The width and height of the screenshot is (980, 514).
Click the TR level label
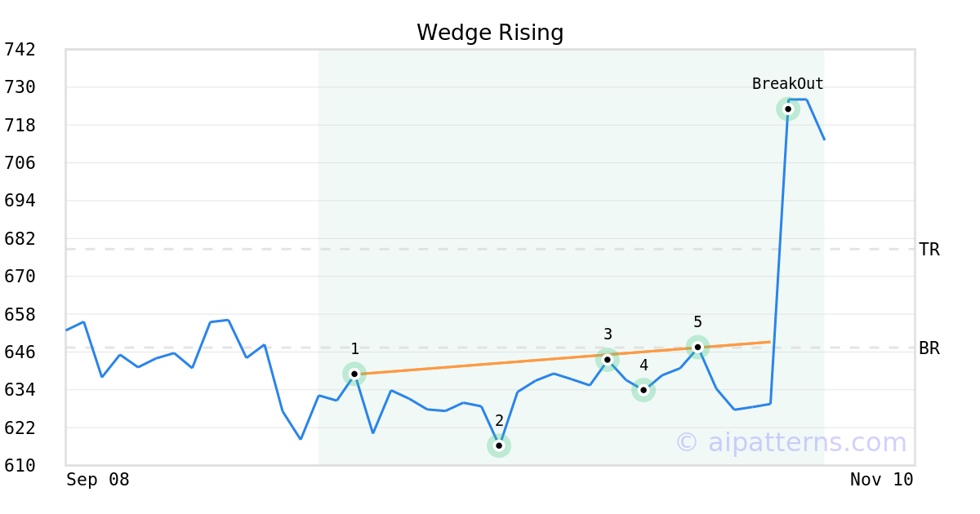[x=929, y=250]
